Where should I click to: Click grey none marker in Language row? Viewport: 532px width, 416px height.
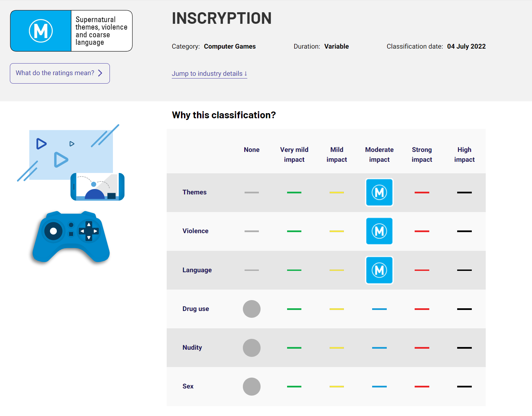pos(252,271)
